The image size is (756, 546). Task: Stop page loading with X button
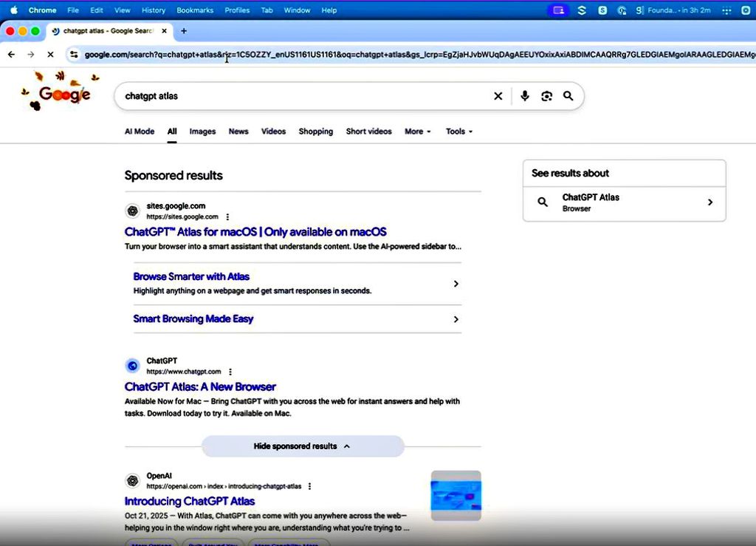pyautogui.click(x=49, y=55)
